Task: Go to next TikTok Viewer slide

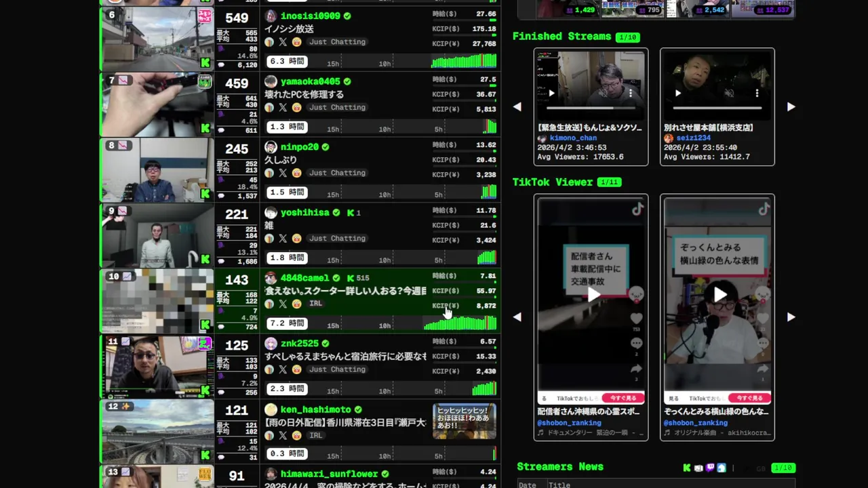Action: click(x=791, y=317)
